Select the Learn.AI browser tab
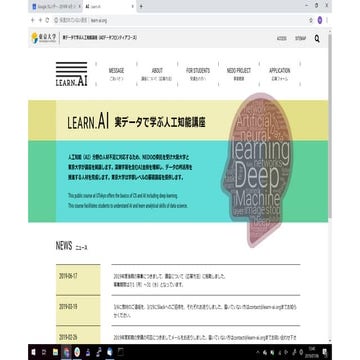 109,6
